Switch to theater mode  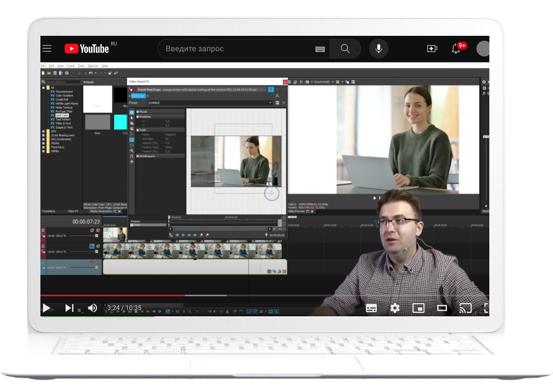(x=442, y=308)
